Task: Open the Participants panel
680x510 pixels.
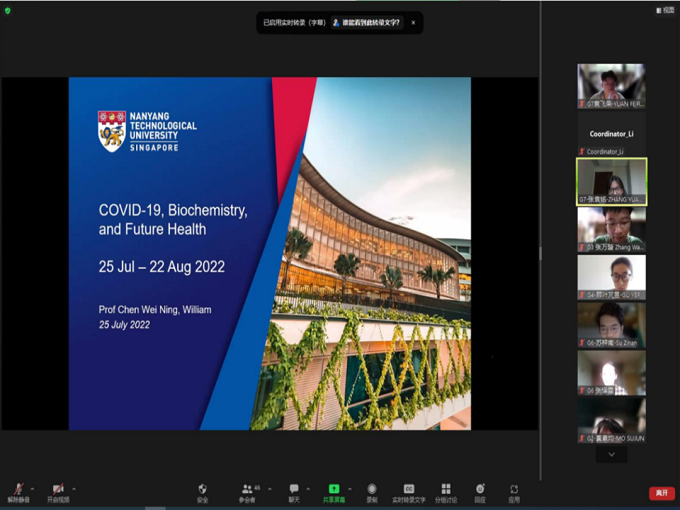Action: (247, 490)
